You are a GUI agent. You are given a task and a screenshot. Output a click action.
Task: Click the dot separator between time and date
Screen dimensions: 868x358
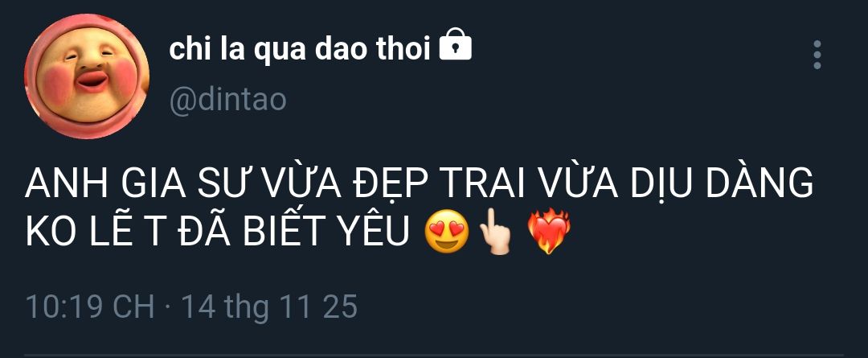coord(168,307)
